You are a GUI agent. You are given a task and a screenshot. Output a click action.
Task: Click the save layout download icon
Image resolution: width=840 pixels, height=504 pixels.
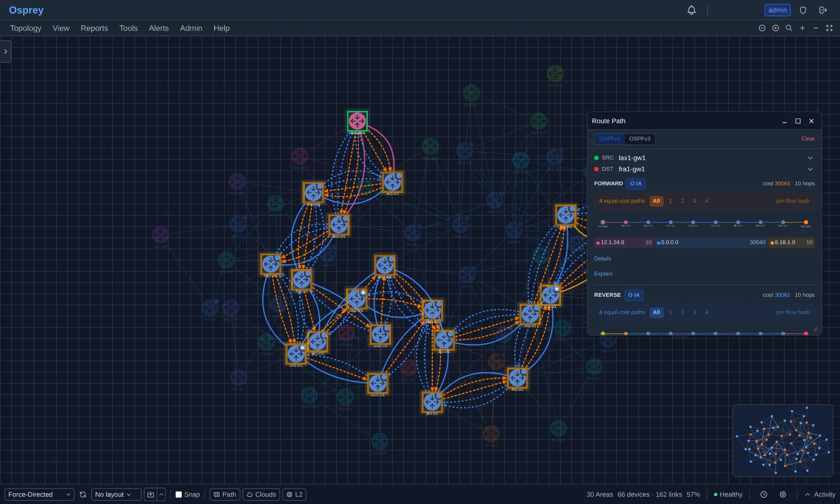click(150, 495)
